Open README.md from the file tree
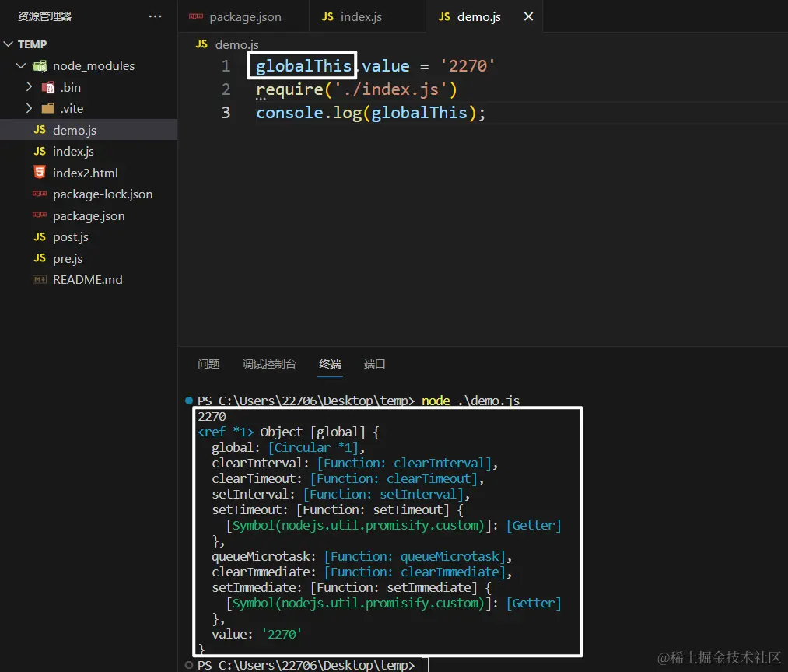The width and height of the screenshot is (788, 672). click(x=89, y=279)
